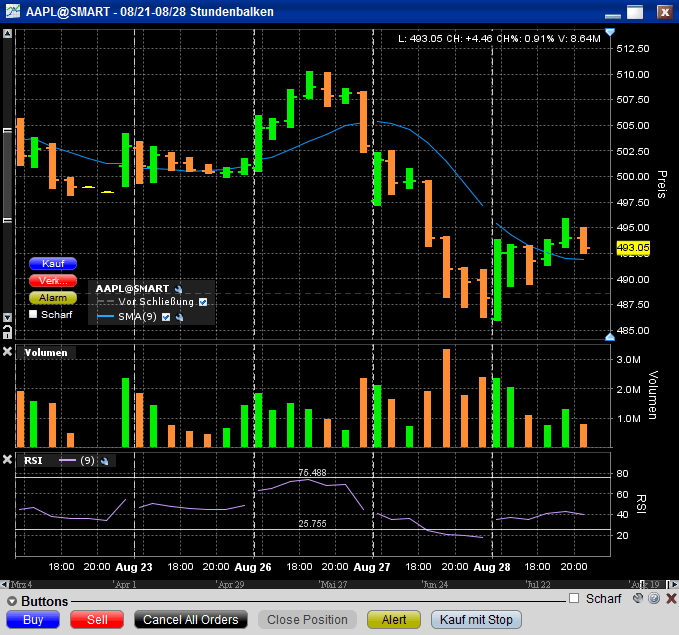The image size is (679, 635).
Task: Click the red Verk... chart button
Action: tap(53, 281)
